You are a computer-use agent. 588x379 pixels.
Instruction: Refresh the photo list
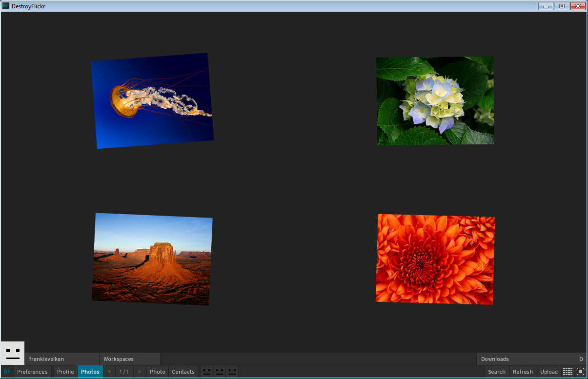click(523, 372)
